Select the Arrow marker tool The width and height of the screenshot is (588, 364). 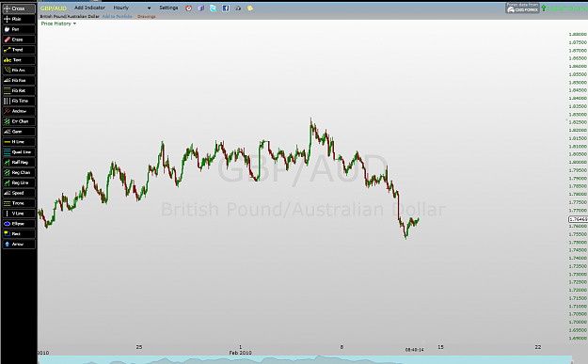19,244
